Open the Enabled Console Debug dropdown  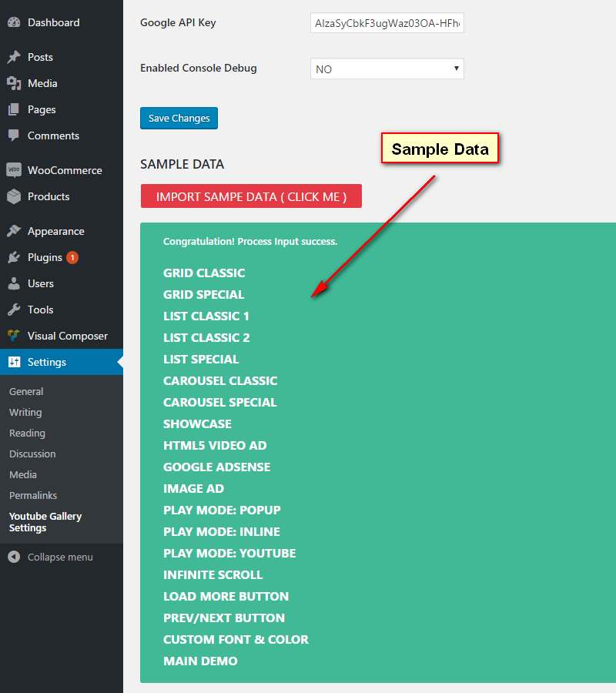387,69
